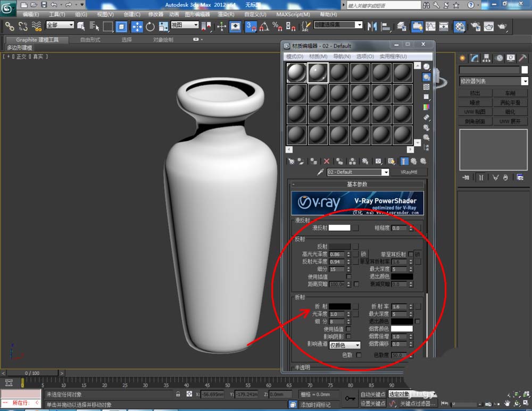Pick material from object with eyedropper

point(320,172)
